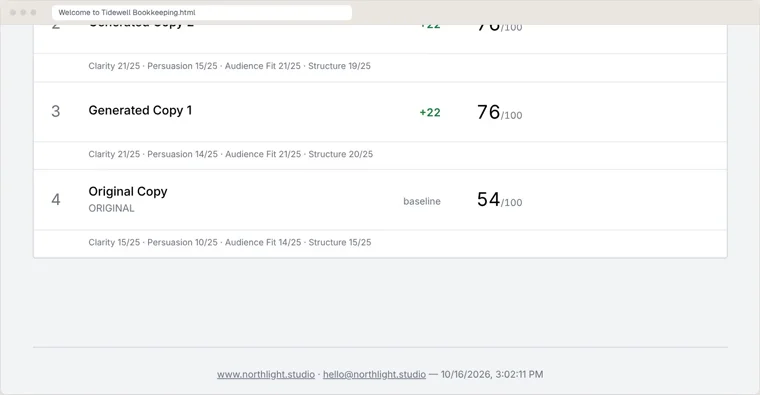
Task: Click the hello@northlight.studio email link
Action: click(374, 374)
